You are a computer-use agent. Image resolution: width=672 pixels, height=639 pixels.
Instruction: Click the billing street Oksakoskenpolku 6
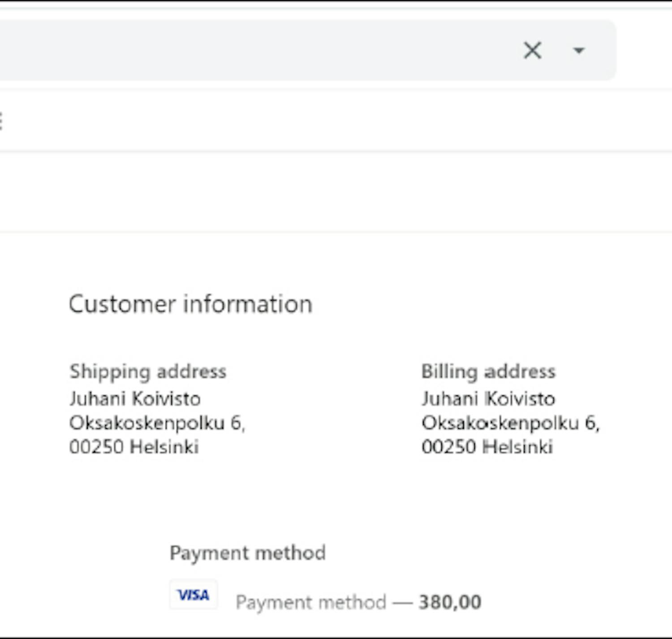[510, 423]
